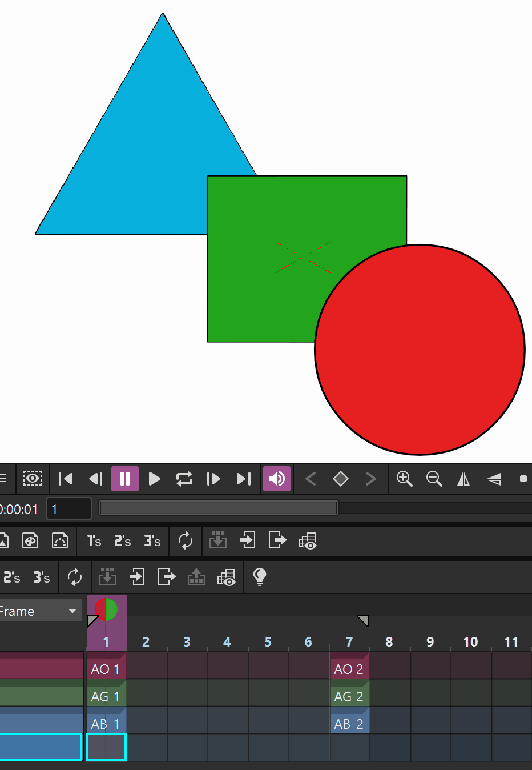Click the onion skin lightbulb icon
This screenshot has width=532, height=770.
click(x=260, y=577)
